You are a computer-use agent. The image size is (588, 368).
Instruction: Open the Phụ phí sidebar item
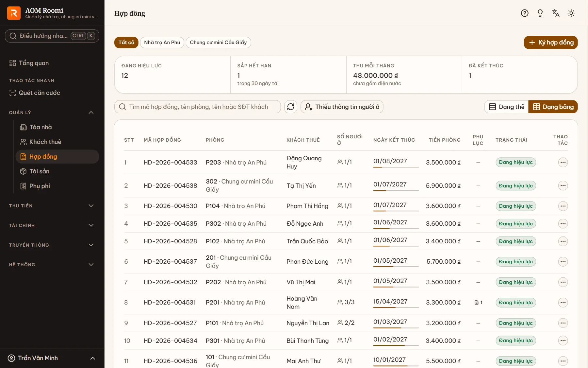coord(57,186)
